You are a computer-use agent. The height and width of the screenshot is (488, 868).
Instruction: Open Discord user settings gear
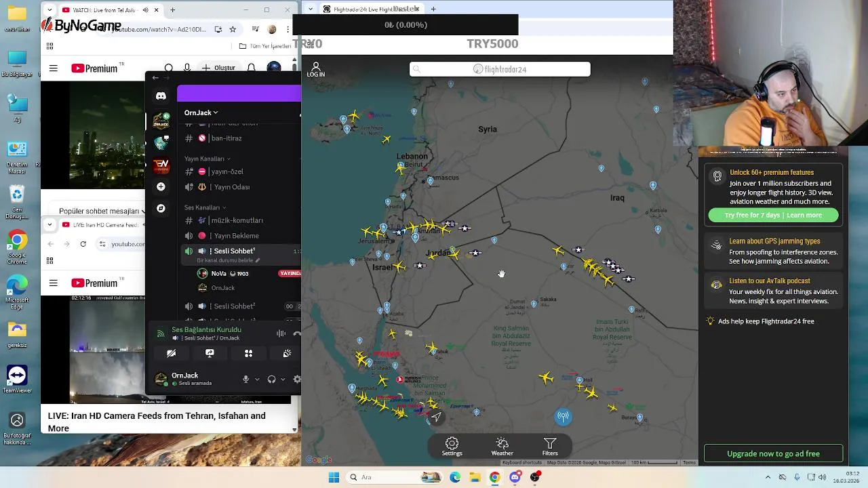296,380
